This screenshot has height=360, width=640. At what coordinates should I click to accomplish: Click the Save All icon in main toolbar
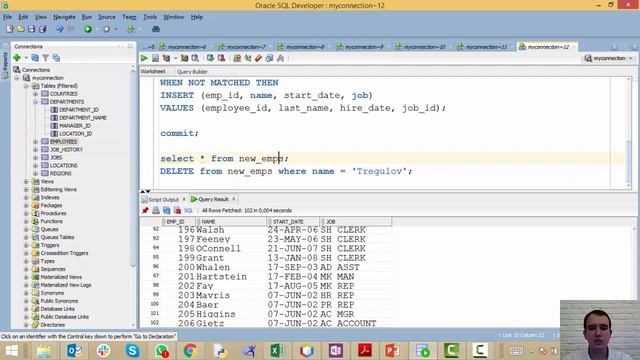click(x=42, y=29)
